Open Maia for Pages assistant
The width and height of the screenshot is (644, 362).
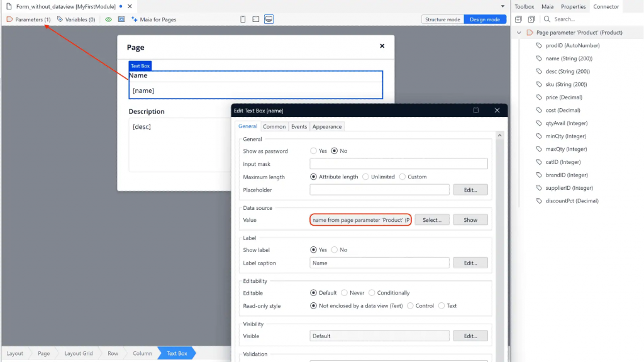coord(153,19)
